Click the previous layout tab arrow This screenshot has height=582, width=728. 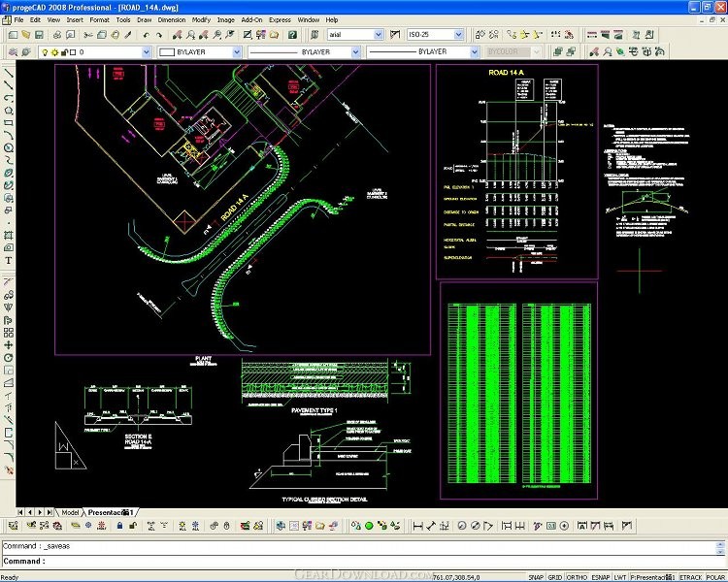click(30, 512)
